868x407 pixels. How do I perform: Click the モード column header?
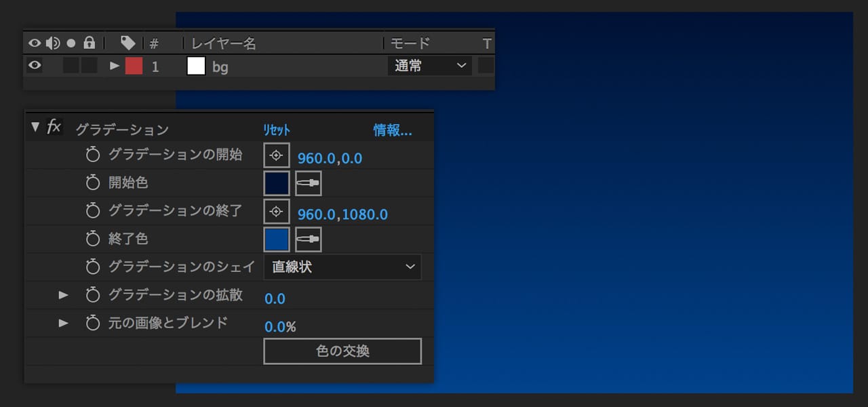tap(410, 43)
